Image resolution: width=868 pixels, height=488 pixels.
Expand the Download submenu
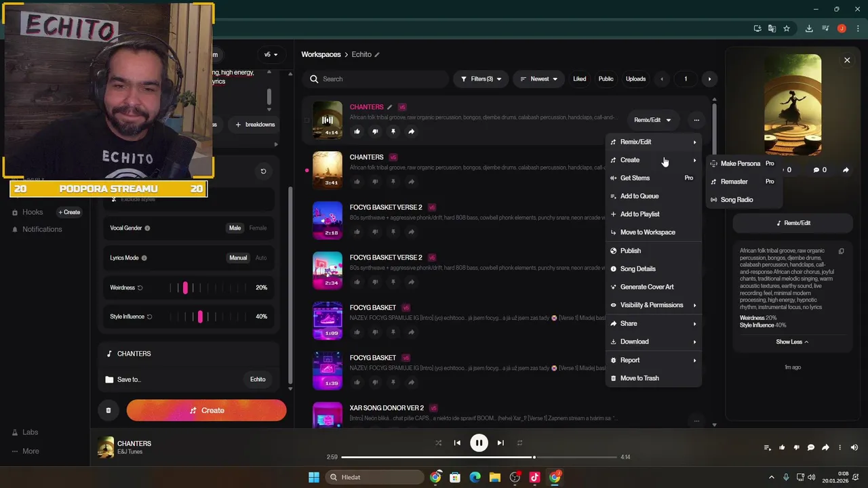coord(653,342)
